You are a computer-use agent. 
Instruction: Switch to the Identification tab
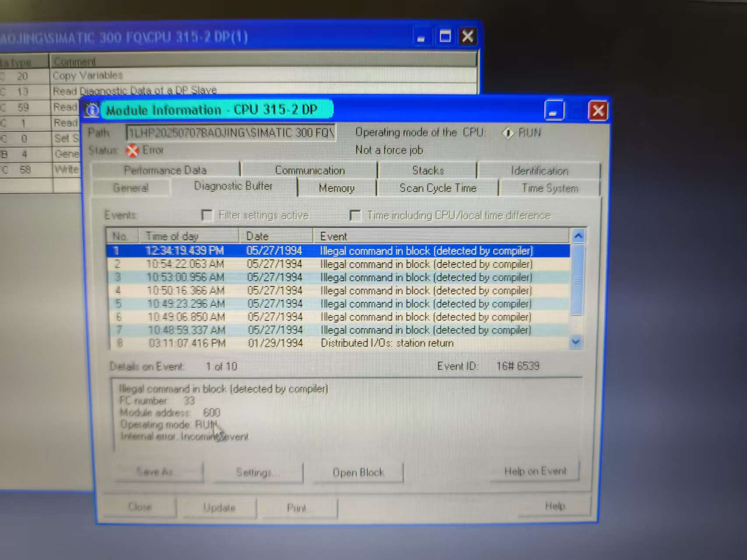[539, 171]
